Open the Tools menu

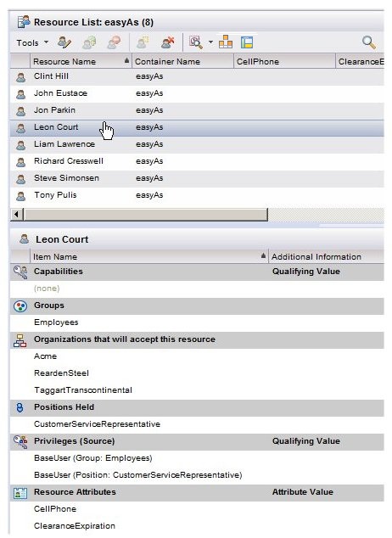[32, 43]
